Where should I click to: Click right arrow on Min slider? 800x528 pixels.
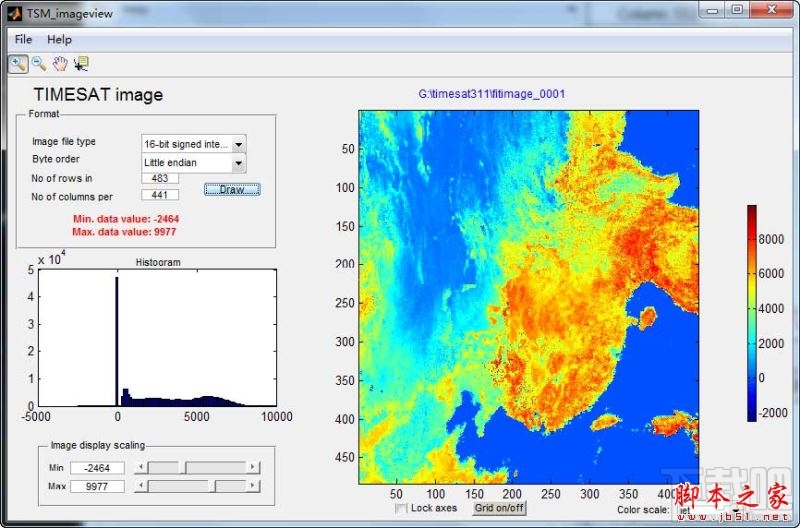point(254,467)
